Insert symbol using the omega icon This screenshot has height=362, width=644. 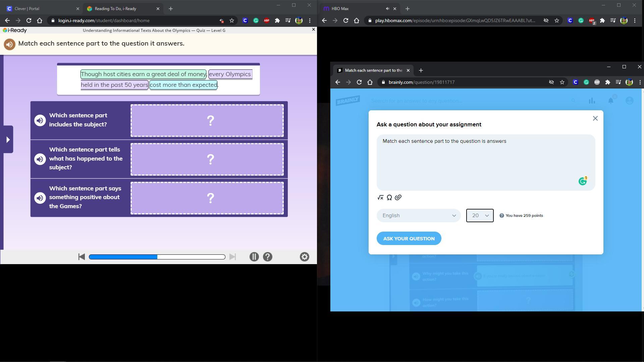(389, 197)
